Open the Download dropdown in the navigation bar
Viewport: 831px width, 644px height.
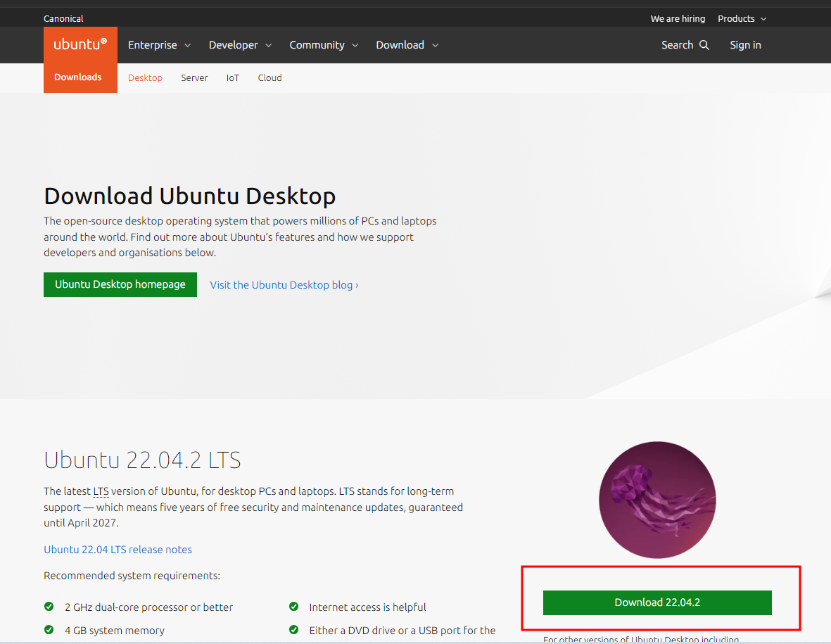407,45
